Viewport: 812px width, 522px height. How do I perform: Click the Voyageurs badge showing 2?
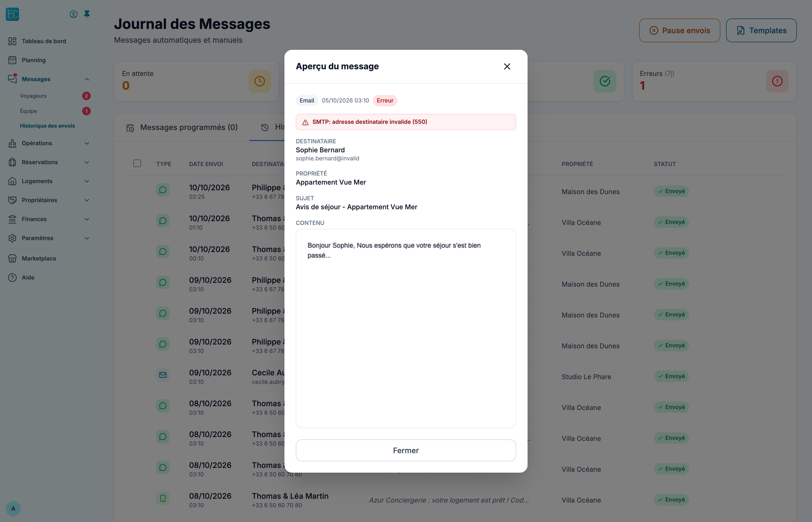(x=86, y=96)
